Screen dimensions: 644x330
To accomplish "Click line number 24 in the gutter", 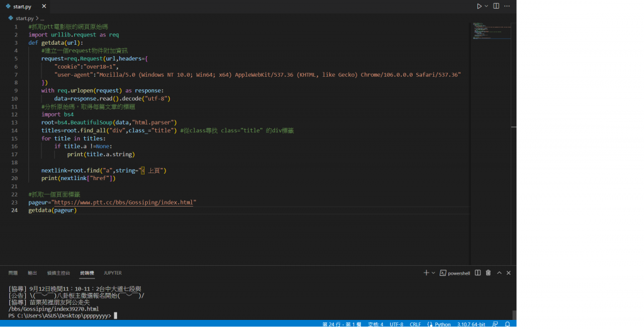I will tap(14, 210).
